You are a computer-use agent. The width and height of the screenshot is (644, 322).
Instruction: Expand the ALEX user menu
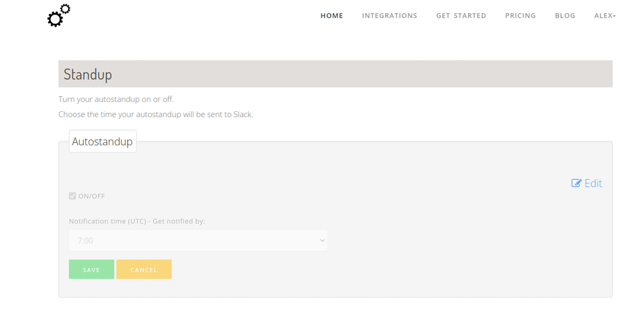pos(604,16)
